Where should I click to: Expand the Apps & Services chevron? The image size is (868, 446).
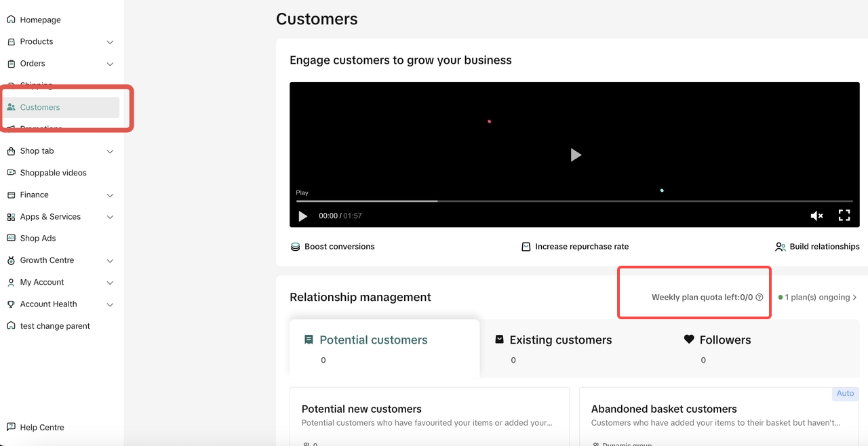click(110, 217)
